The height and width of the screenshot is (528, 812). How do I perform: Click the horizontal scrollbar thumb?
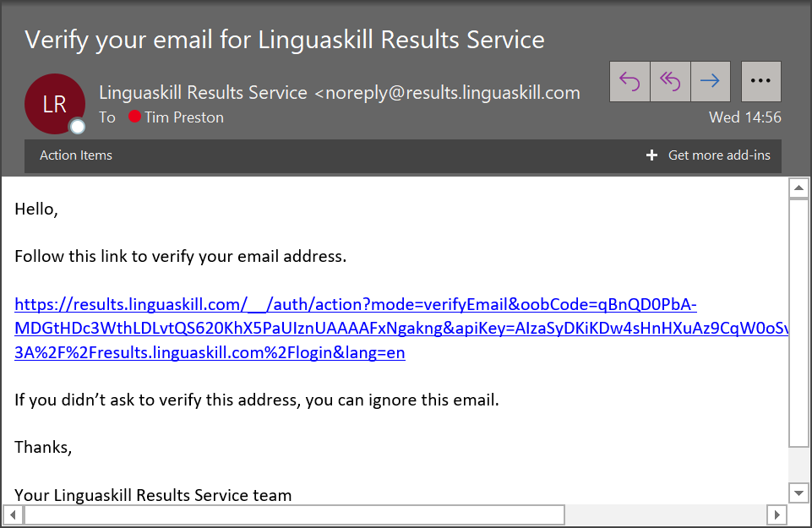(295, 515)
